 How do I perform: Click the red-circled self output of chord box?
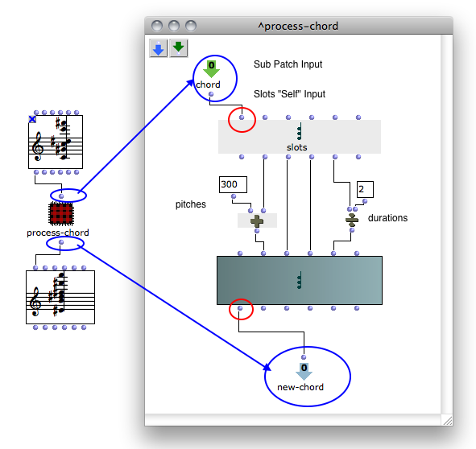240,308
